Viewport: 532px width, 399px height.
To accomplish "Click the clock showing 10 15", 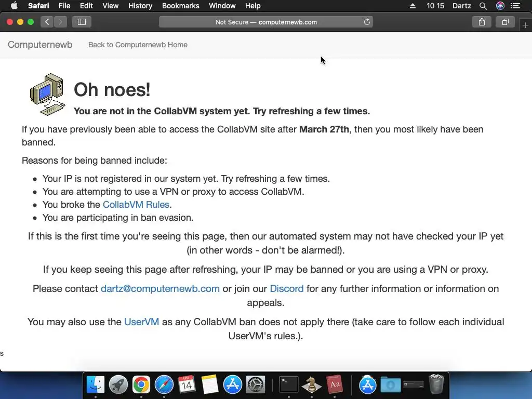I will tap(435, 6).
